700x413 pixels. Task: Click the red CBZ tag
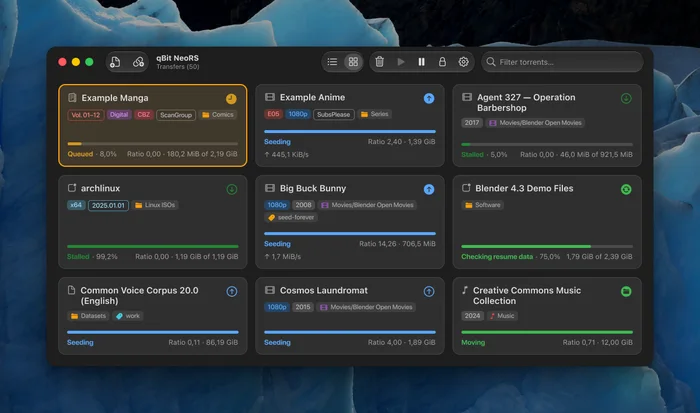pyautogui.click(x=144, y=115)
